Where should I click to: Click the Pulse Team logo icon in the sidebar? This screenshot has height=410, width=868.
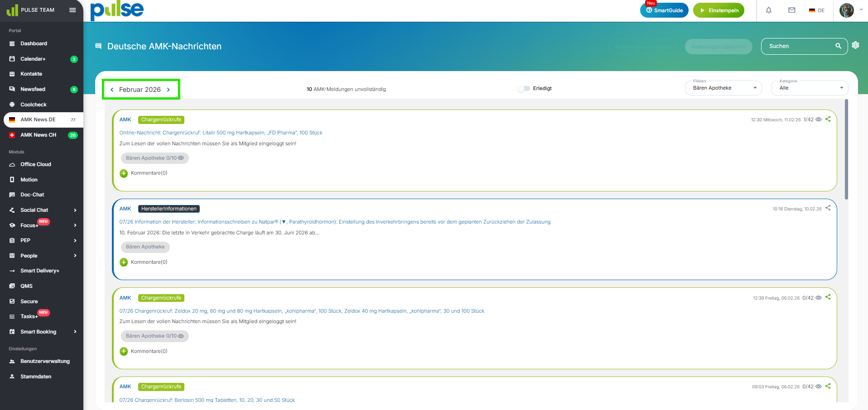pos(12,10)
